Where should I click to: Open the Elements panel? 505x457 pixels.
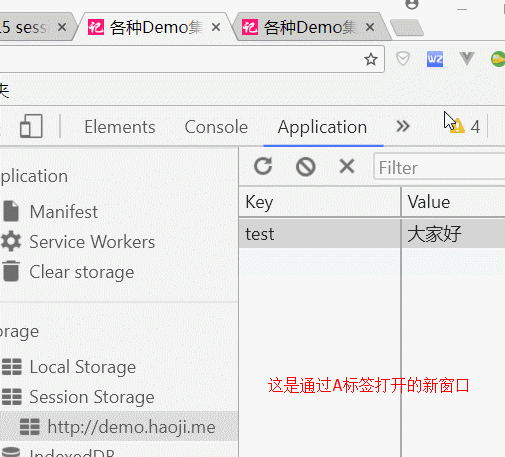(120, 127)
